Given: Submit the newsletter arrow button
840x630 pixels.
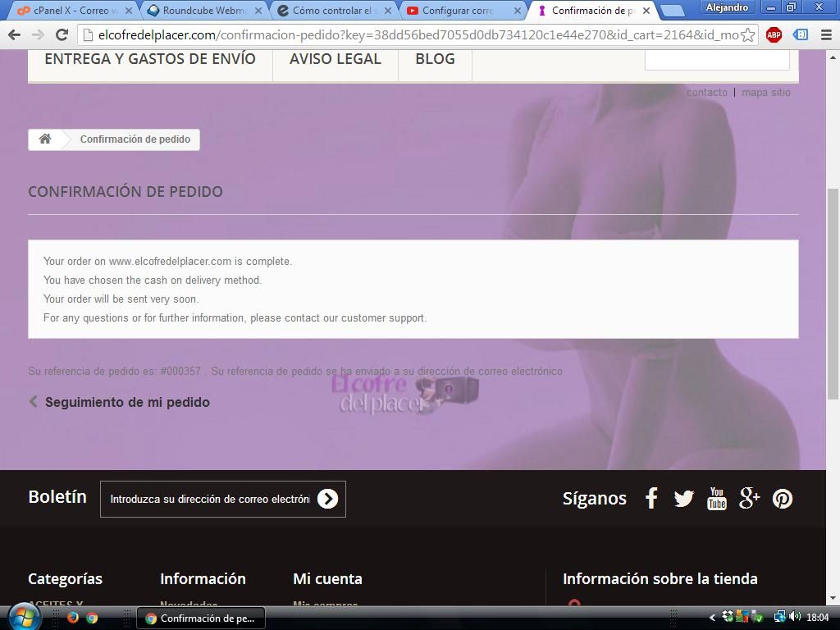Looking at the screenshot, I should tap(327, 499).
